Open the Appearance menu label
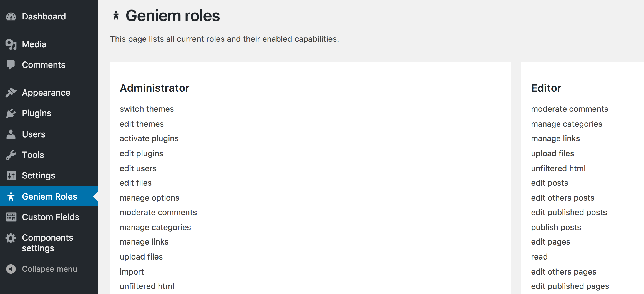The height and width of the screenshot is (294, 644). point(46,93)
